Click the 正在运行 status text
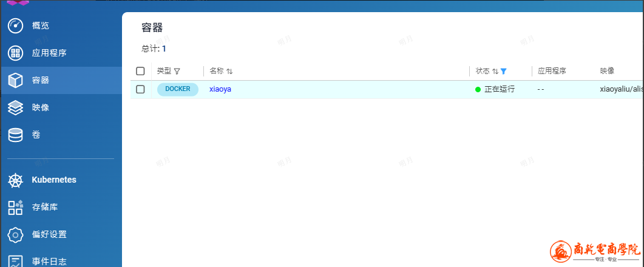This screenshot has width=644, height=267. tap(500, 89)
